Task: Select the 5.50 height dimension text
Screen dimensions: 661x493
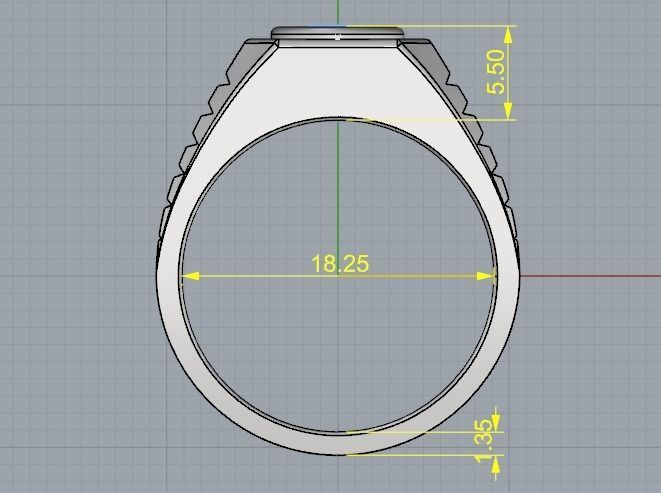Action: click(x=495, y=72)
